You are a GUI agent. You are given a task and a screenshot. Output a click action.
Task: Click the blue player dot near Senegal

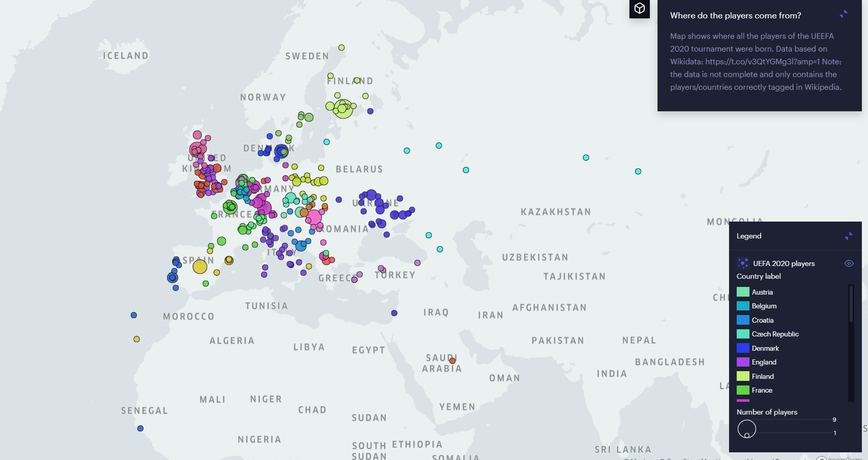click(x=140, y=428)
